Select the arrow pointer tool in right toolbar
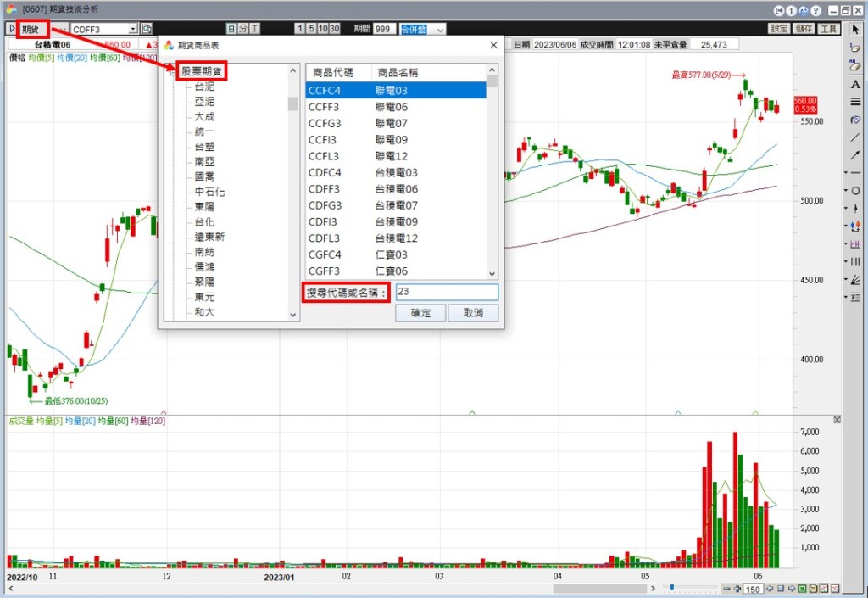868x598 pixels. click(x=854, y=30)
